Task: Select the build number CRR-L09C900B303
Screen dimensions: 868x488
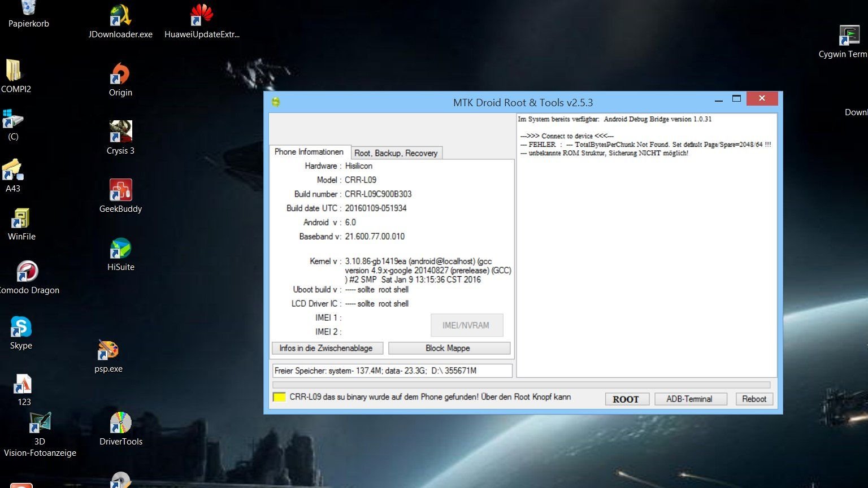Action: click(378, 194)
